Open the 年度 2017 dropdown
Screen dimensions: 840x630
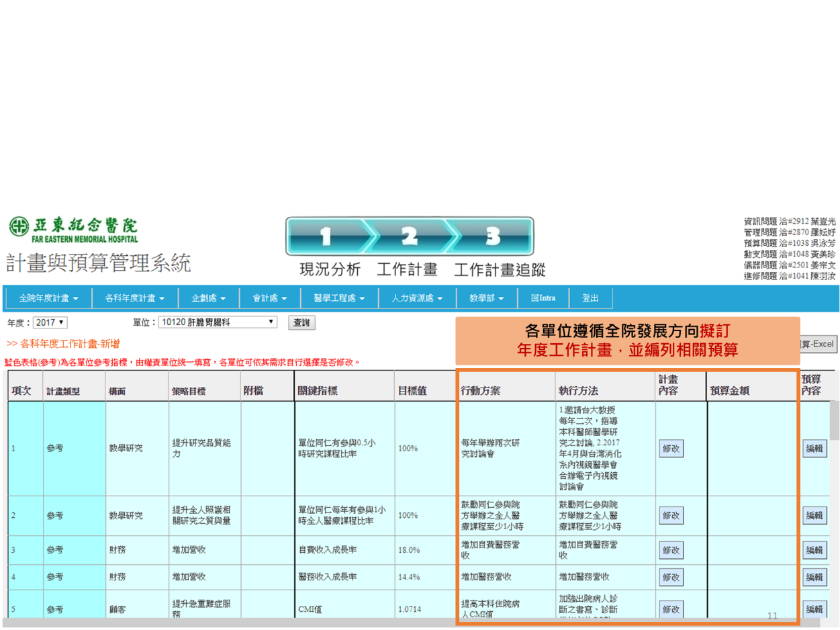point(50,323)
